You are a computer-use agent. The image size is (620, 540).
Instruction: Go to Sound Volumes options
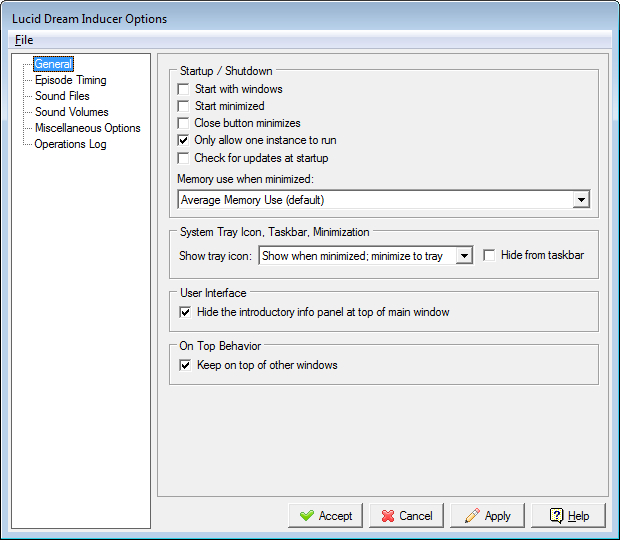[x=71, y=112]
